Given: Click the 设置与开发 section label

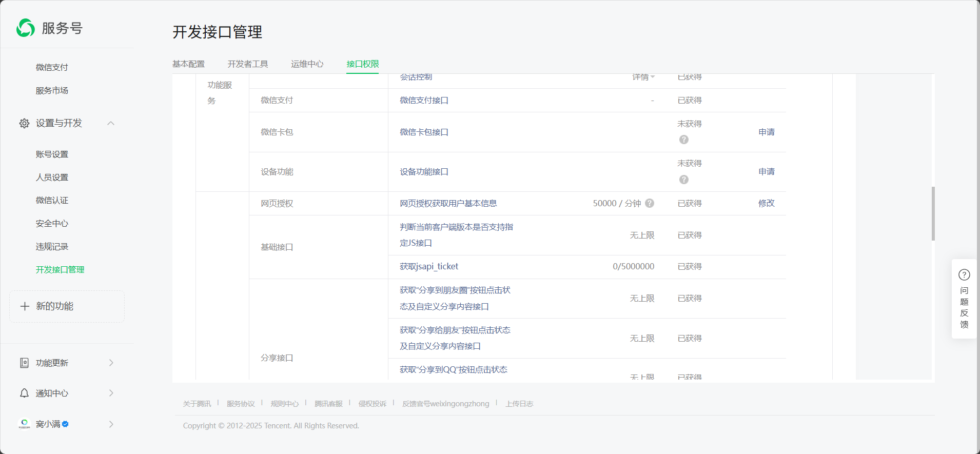Looking at the screenshot, I should 59,123.
